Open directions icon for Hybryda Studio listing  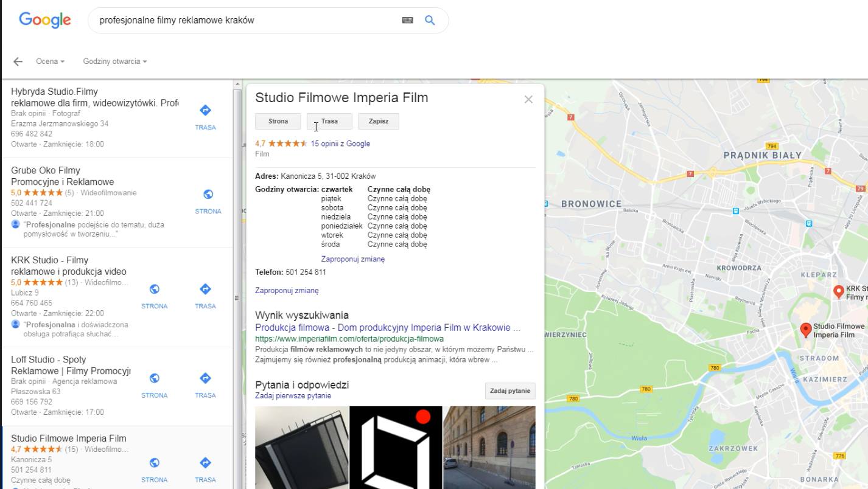[x=205, y=110]
